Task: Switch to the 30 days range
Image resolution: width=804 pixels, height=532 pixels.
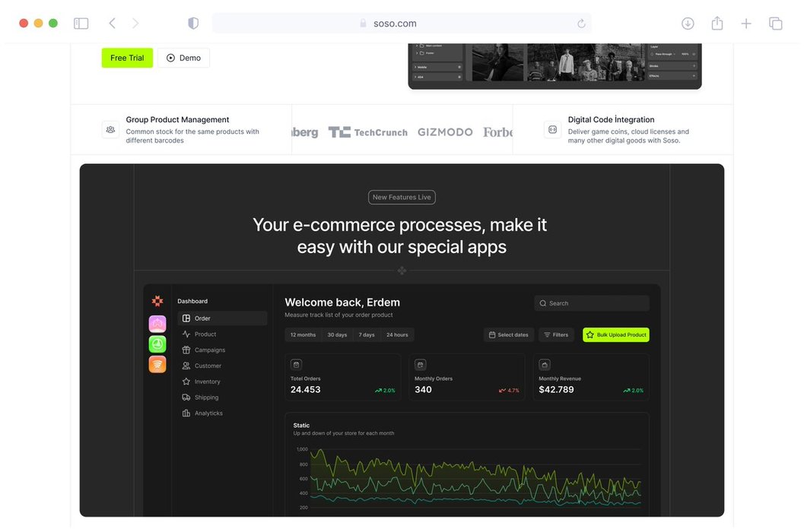Action: 337,334
